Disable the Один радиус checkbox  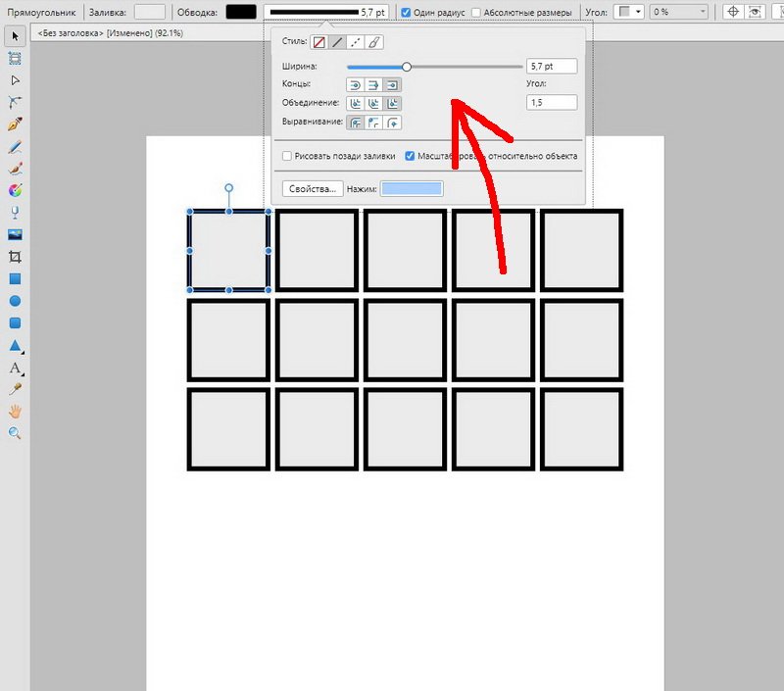click(406, 11)
